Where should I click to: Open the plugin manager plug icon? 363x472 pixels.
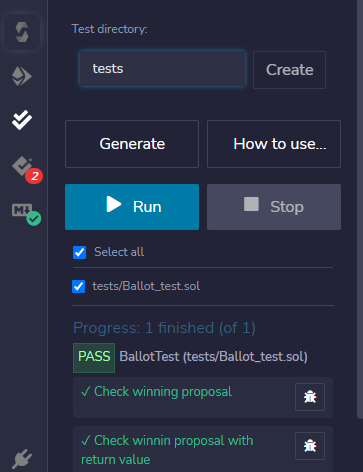[22, 458]
